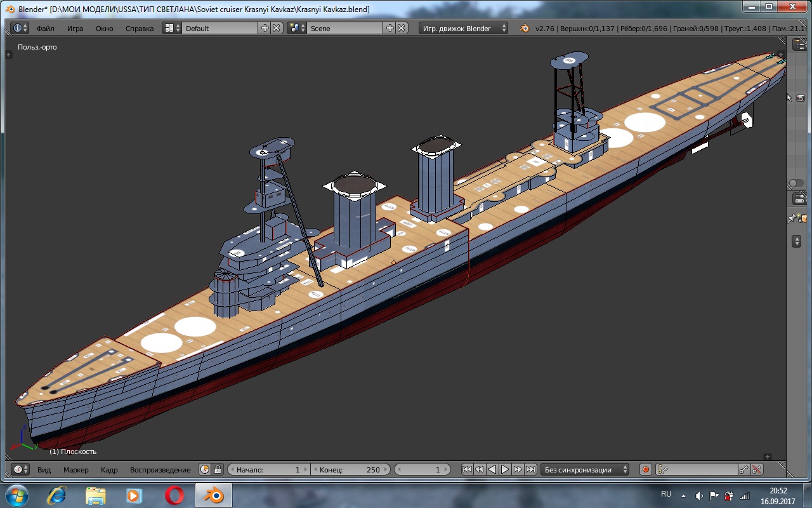Open the Файл menu

coord(45,29)
